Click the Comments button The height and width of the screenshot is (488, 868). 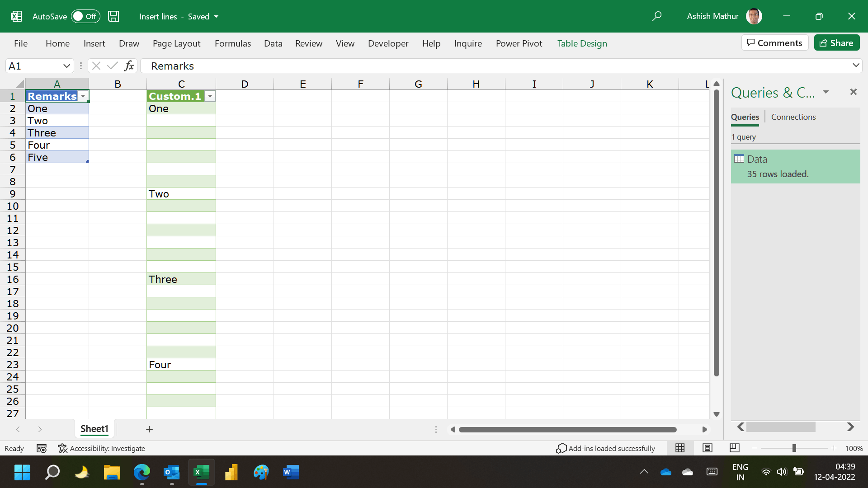(775, 43)
